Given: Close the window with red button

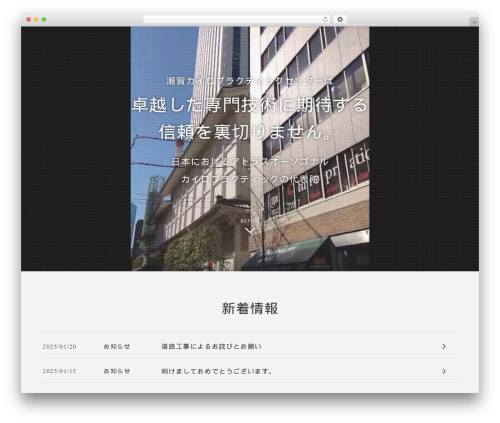Looking at the screenshot, I should click(x=29, y=19).
